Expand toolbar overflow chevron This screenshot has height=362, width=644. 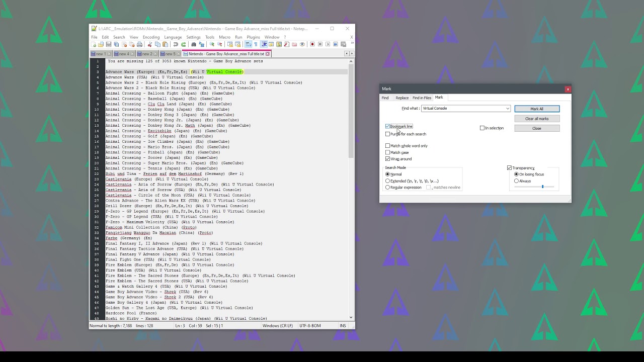click(x=353, y=44)
